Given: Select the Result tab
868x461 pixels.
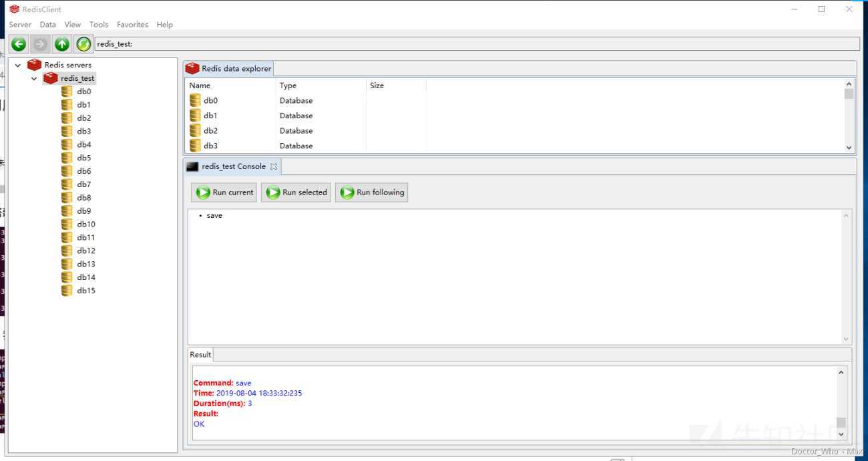Looking at the screenshot, I should pos(200,355).
